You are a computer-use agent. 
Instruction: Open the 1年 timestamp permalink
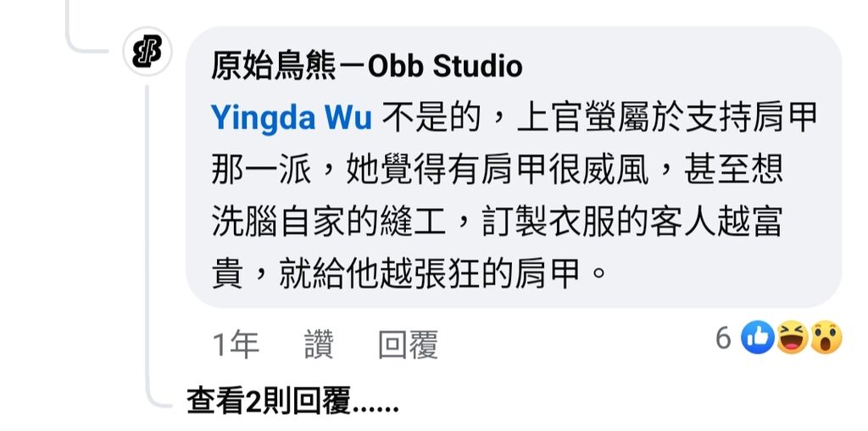(236, 344)
